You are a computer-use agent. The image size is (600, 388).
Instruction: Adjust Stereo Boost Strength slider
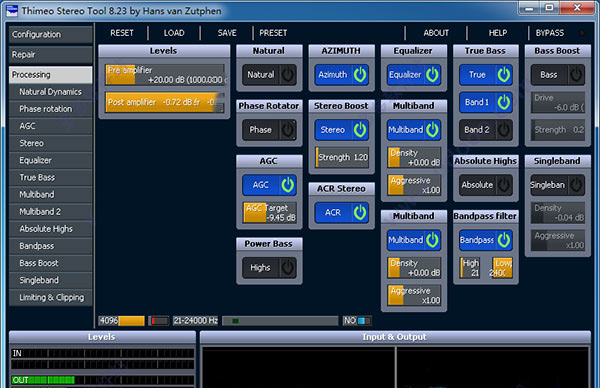coord(342,157)
